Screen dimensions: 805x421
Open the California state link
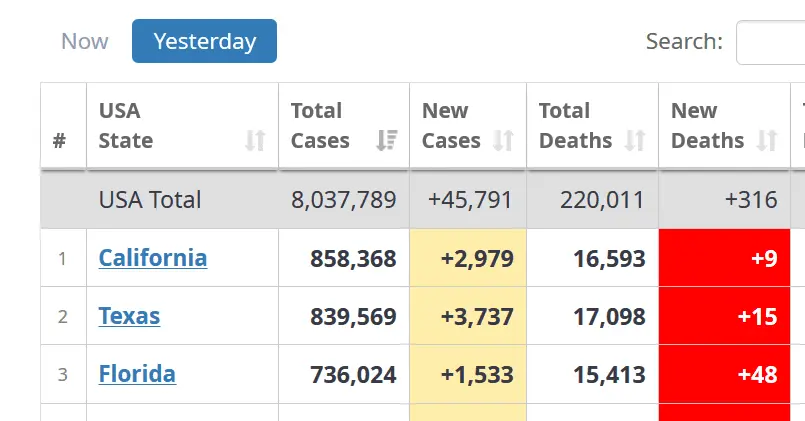click(x=153, y=258)
